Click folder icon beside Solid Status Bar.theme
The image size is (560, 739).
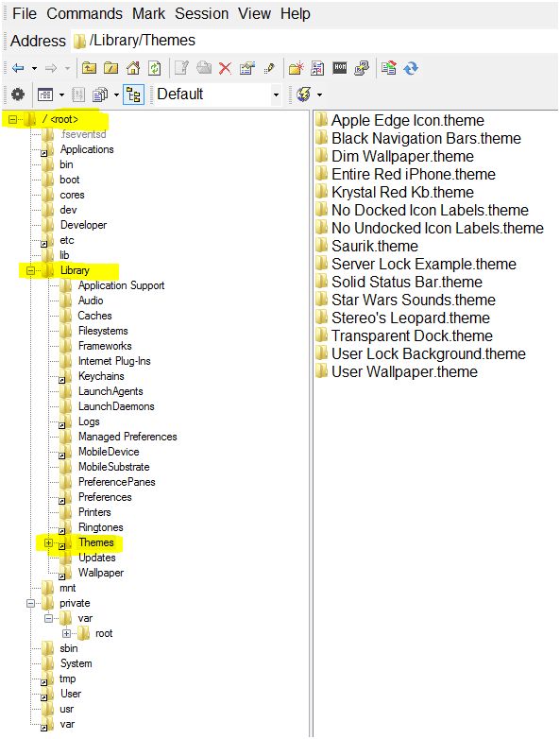322,281
